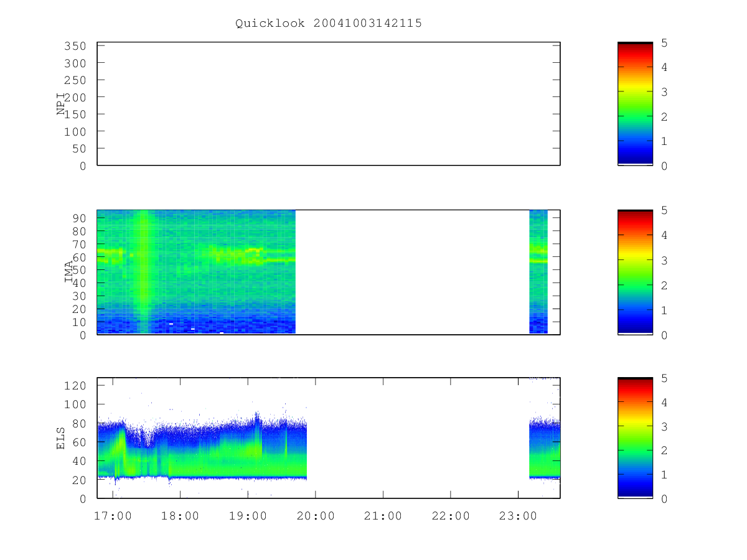The height and width of the screenshot is (560, 747).
Task: Click the title Quicklook 20041003142115
Action: click(x=329, y=23)
